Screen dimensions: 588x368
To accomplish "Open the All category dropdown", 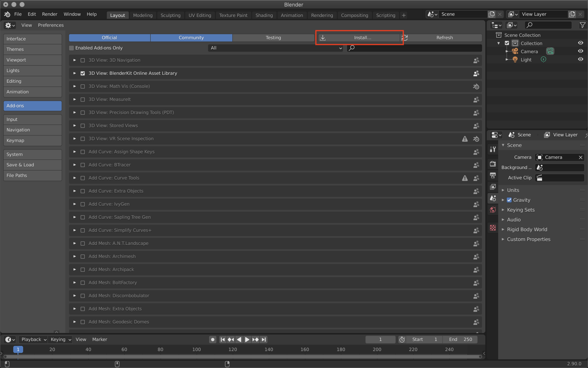I will (276, 48).
